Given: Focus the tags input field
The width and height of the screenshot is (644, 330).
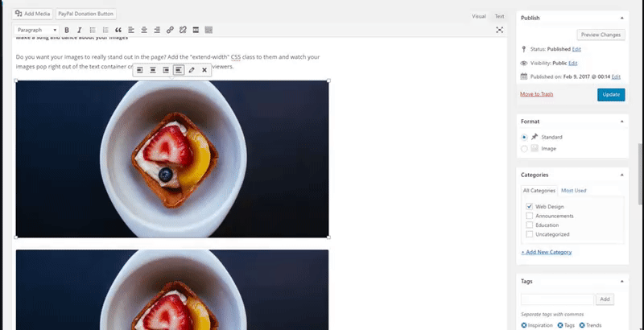Looking at the screenshot, I should pos(557,299).
